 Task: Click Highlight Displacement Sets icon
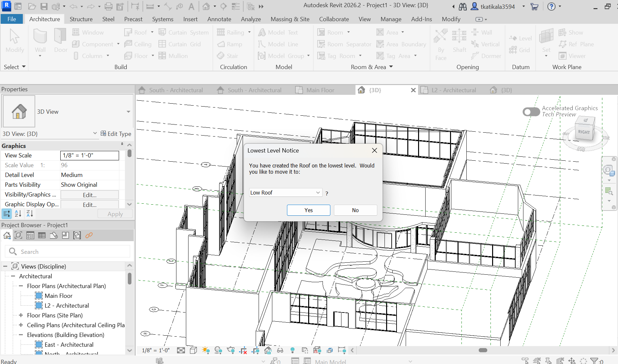[330, 350]
